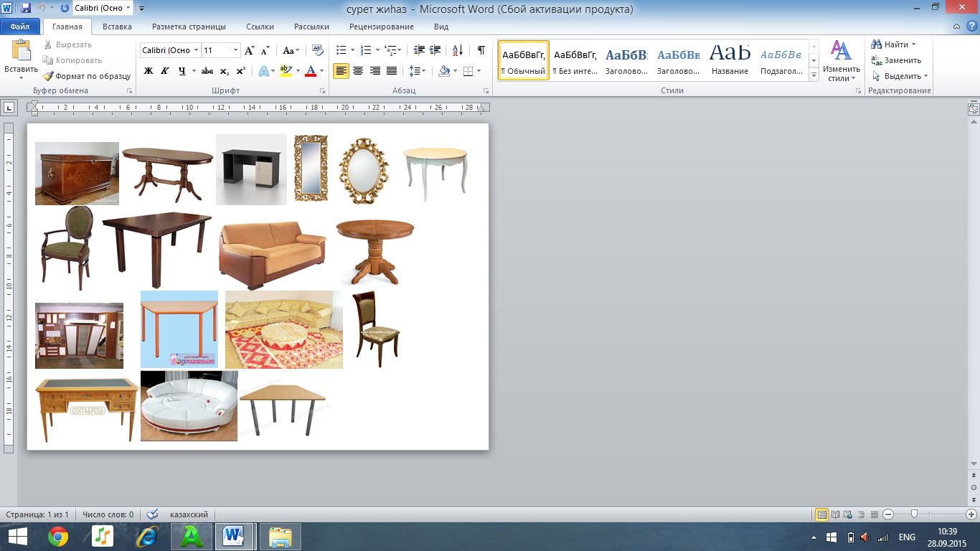Adjust the zoom slider in status bar
Viewport: 980px width, 551px height.
coord(914,514)
